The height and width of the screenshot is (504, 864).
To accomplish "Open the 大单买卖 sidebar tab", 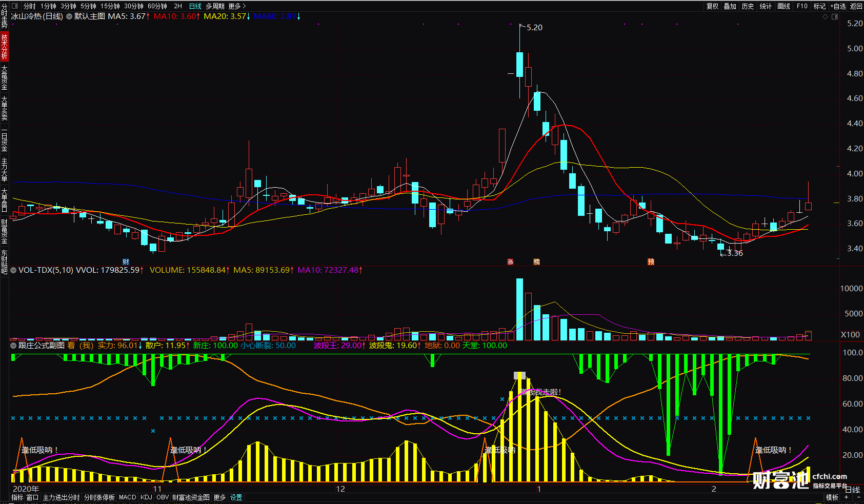I will (4, 108).
